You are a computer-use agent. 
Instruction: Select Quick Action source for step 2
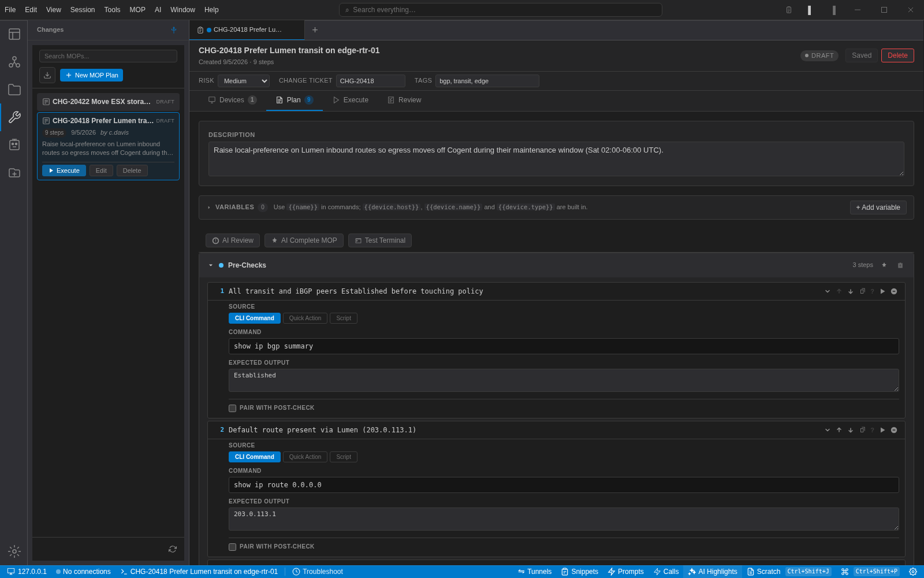(305, 457)
